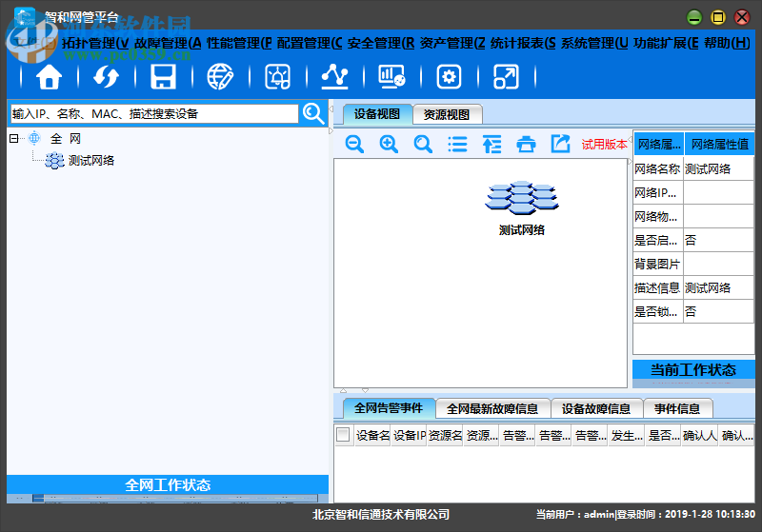Click the 是否锁... property value 否
762x532 pixels.
click(718, 311)
